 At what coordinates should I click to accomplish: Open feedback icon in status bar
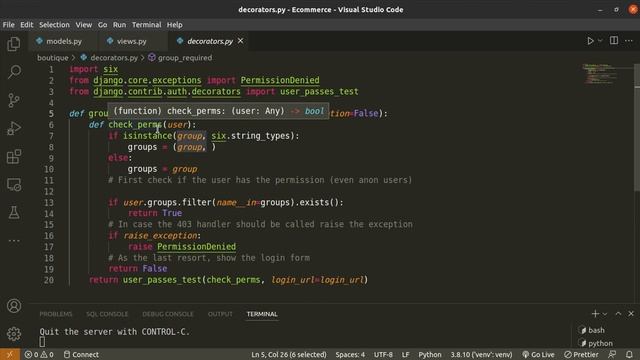point(612,354)
